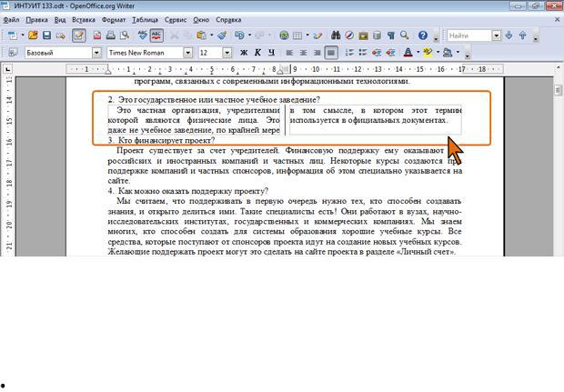Insert a Hyperlink using the globe icon
The height and width of the screenshot is (392, 564).
point(284,35)
